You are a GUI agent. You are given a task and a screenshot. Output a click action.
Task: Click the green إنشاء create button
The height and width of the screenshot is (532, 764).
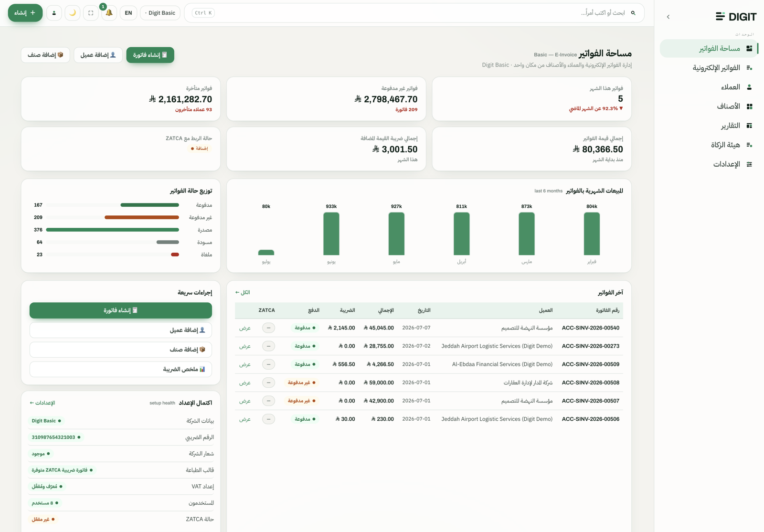25,13
